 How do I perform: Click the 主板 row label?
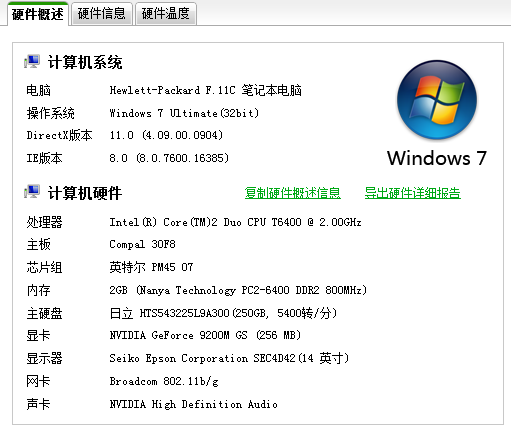point(39,244)
